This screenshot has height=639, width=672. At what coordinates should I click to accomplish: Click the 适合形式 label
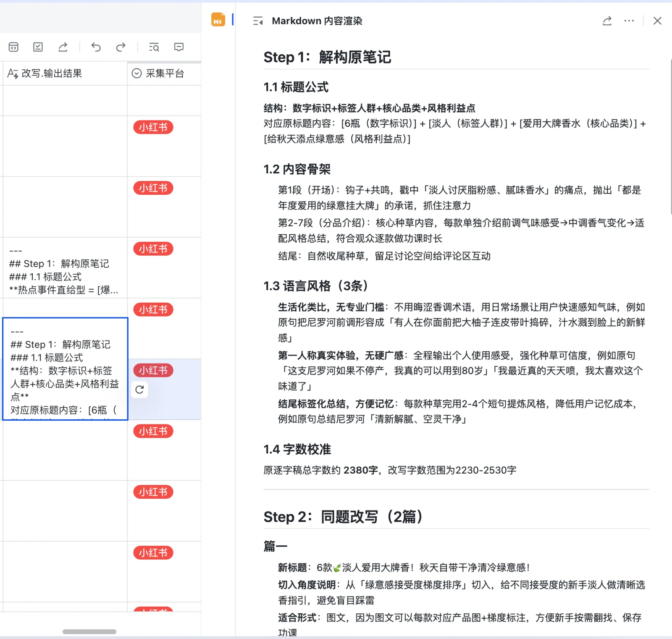pyautogui.click(x=297, y=618)
